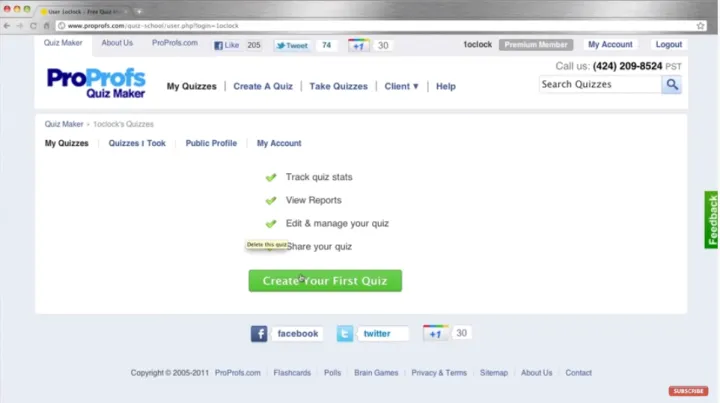Viewport: 720px width, 403px height.
Task: Click inside the Search Quizzes field
Action: (x=600, y=84)
